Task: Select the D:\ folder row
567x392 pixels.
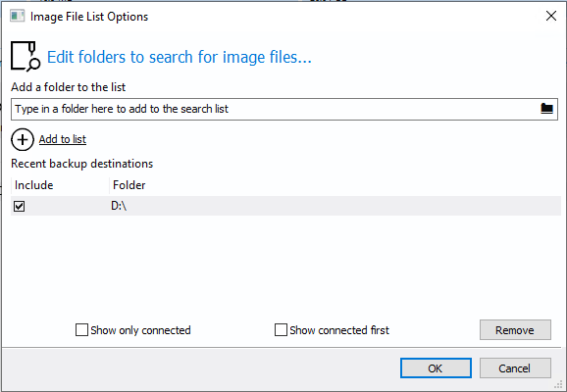Action: (285, 206)
